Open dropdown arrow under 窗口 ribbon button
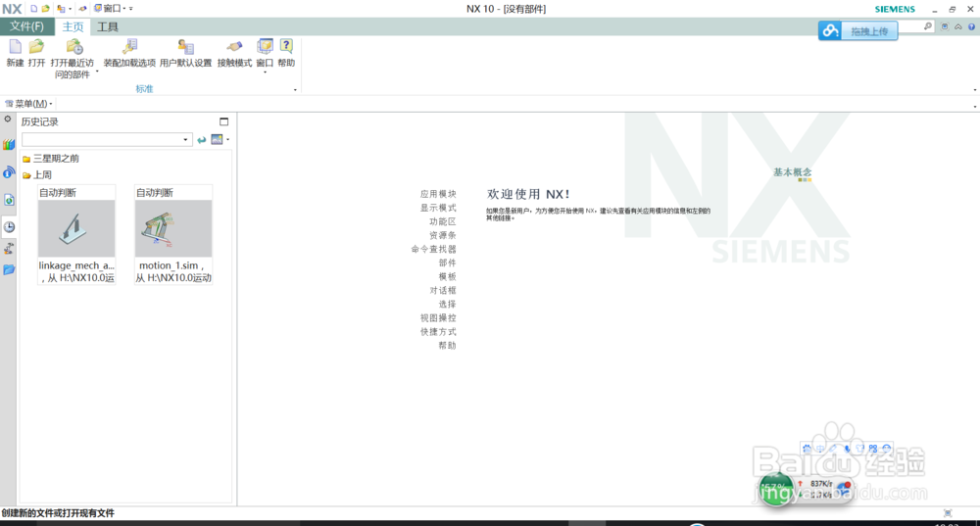980x526 pixels. [265, 72]
